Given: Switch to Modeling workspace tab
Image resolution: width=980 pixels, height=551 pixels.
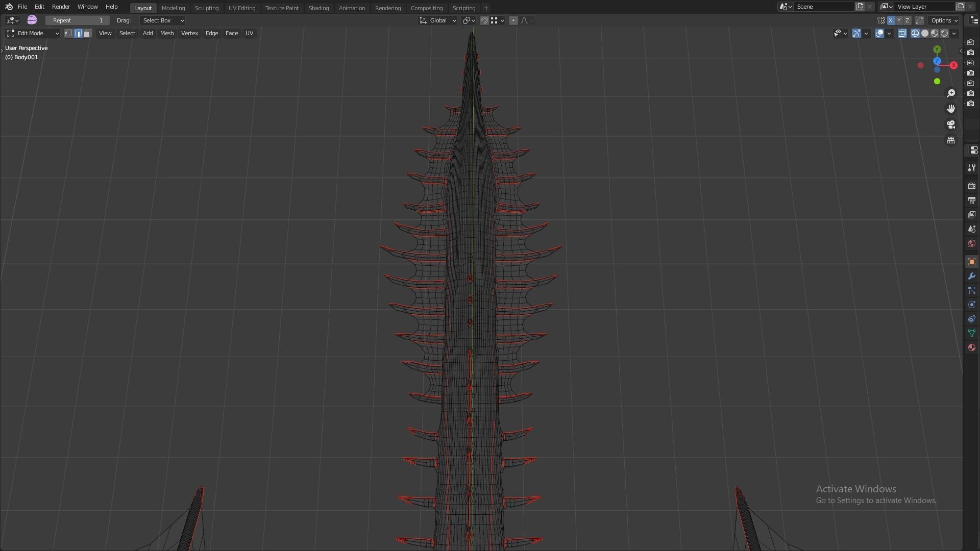Looking at the screenshot, I should pos(173,8).
